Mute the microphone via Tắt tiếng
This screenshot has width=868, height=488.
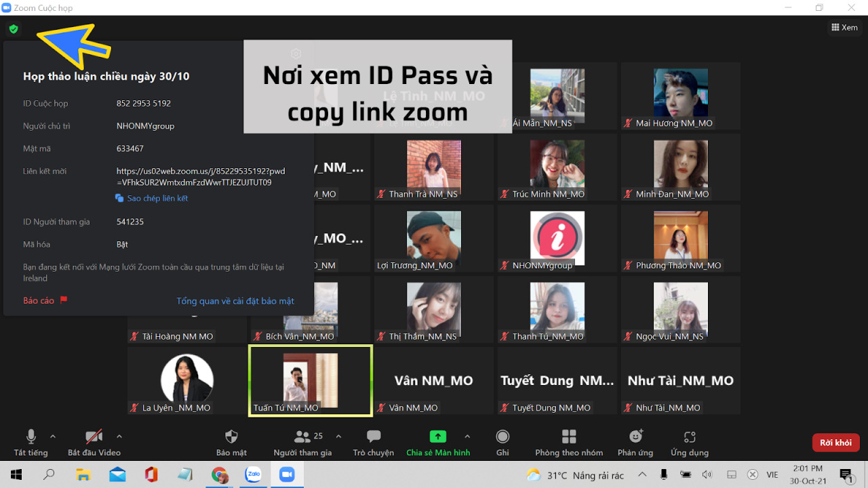(31, 441)
